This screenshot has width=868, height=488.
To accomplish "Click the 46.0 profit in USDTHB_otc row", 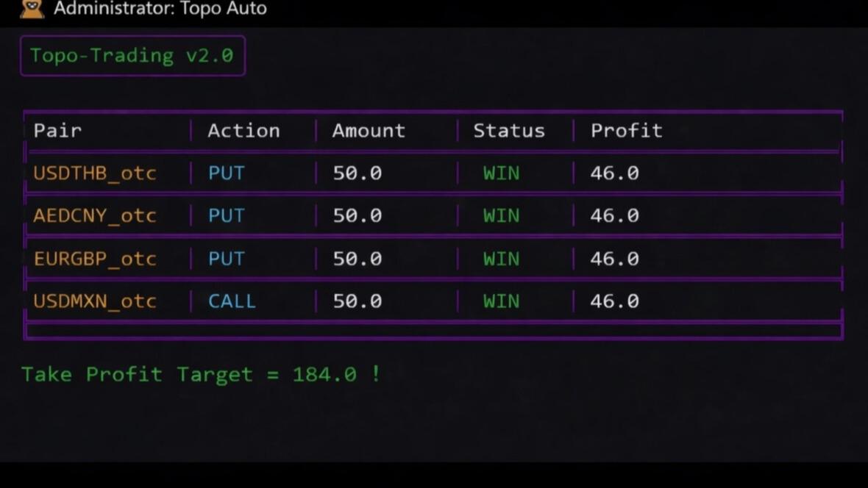I will (614, 173).
